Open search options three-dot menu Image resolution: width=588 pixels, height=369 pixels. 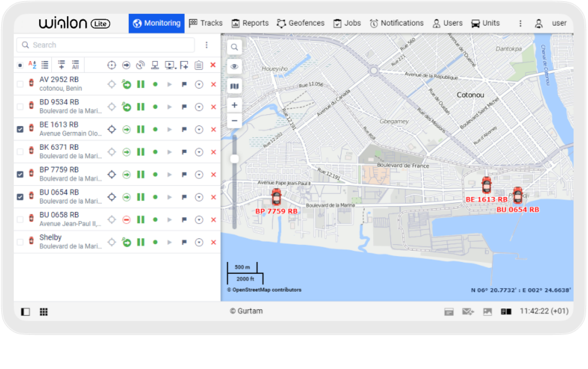pyautogui.click(x=207, y=45)
